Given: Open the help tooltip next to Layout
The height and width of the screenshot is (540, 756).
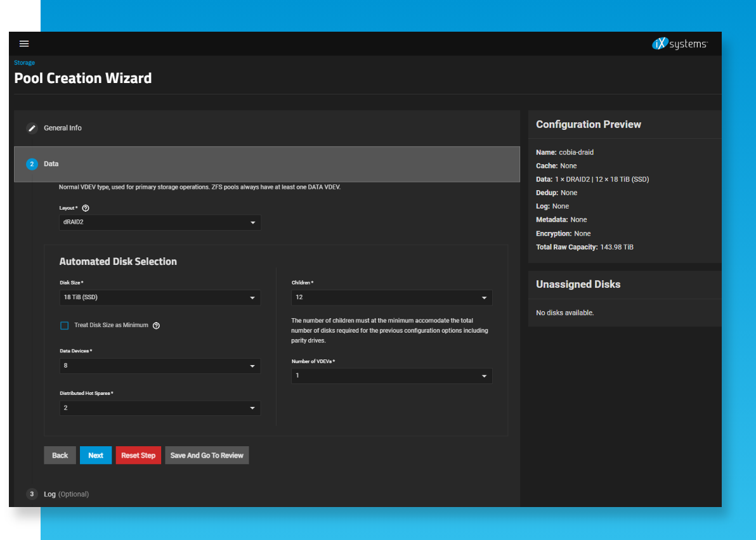Looking at the screenshot, I should (x=86, y=208).
